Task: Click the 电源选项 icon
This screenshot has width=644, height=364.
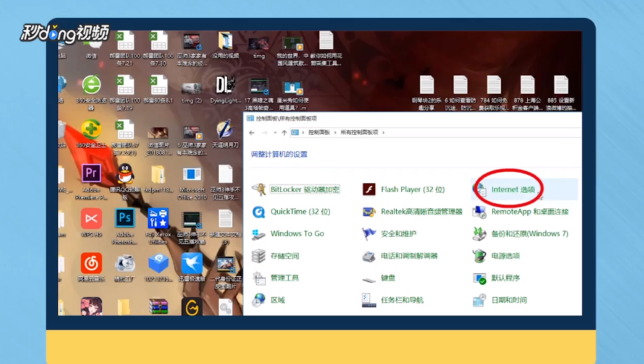Action: [x=479, y=256]
